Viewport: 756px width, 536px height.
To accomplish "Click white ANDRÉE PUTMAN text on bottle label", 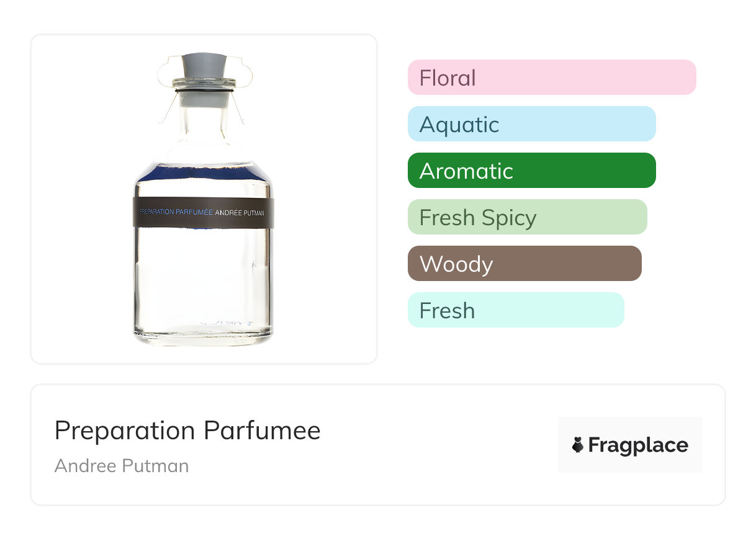I will pyautogui.click(x=240, y=212).
